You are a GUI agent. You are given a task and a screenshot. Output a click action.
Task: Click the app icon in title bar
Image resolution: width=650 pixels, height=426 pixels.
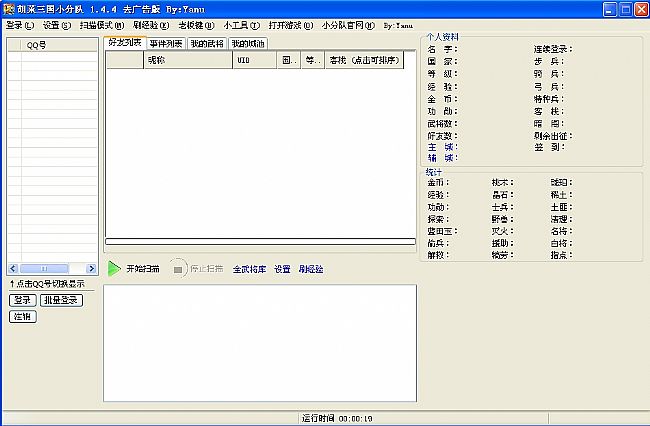pyautogui.click(x=9, y=9)
